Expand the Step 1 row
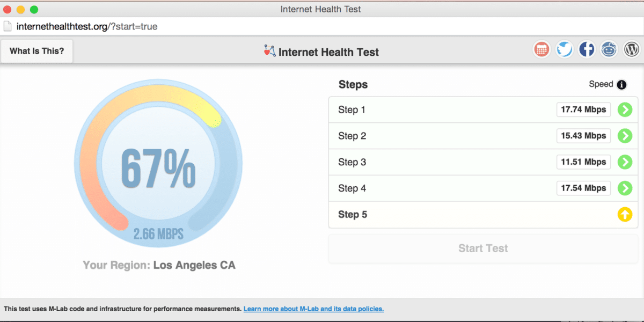The height and width of the screenshot is (322, 644). point(483,109)
